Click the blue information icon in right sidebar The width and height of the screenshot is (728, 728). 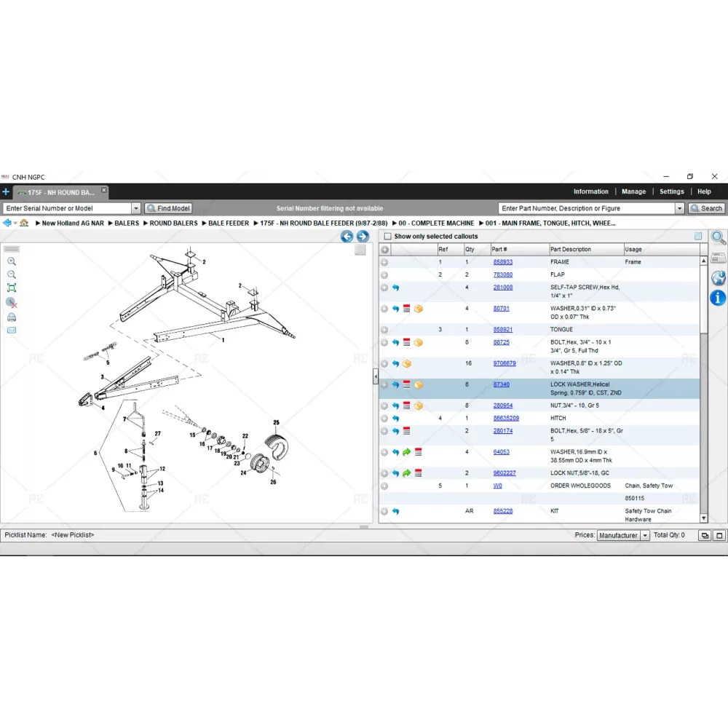718,297
